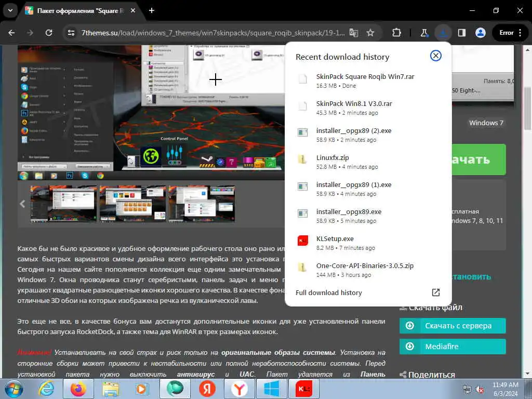
Task: Open SkinPack Square Roqib Win7.rar download
Action: point(368,81)
